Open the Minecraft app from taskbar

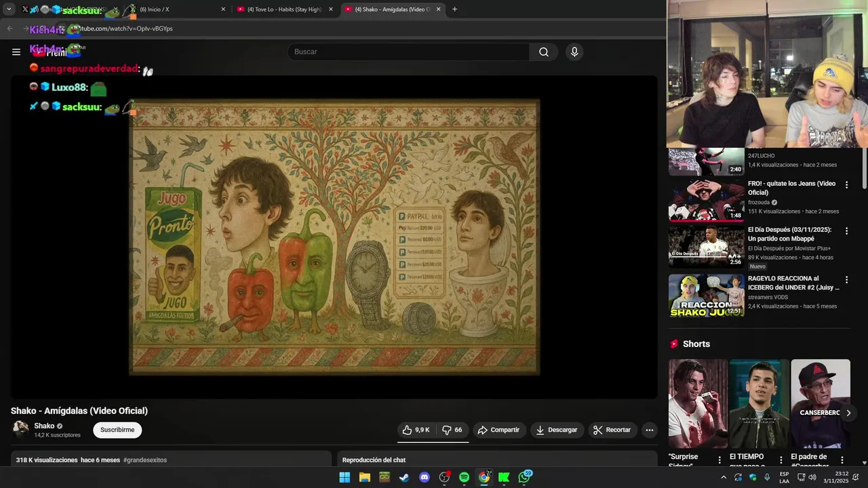(384, 477)
